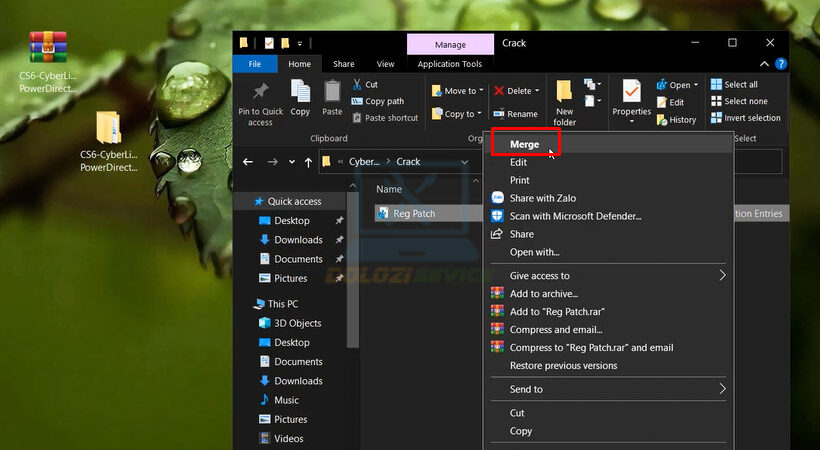Image resolution: width=820 pixels, height=450 pixels.
Task: Select the Reg Patch file
Action: (413, 213)
